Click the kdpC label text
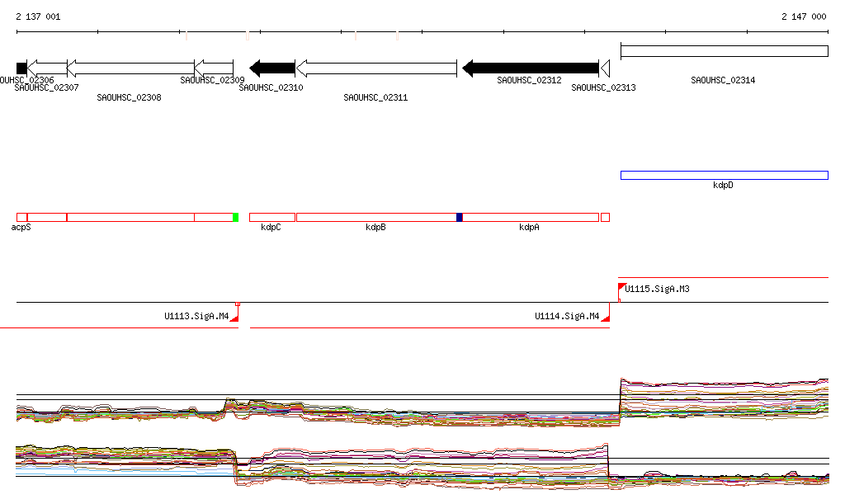Image resolution: width=845 pixels, height=504 pixels. coord(271,227)
